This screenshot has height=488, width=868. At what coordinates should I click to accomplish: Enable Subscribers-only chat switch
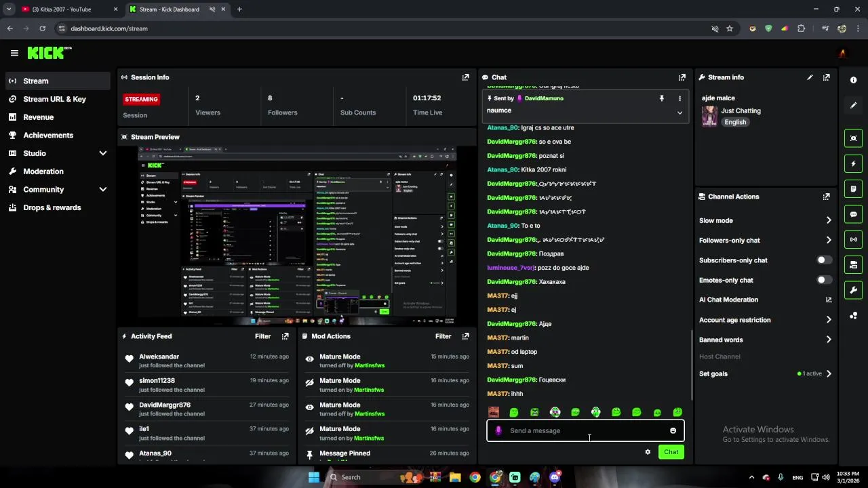point(824,260)
